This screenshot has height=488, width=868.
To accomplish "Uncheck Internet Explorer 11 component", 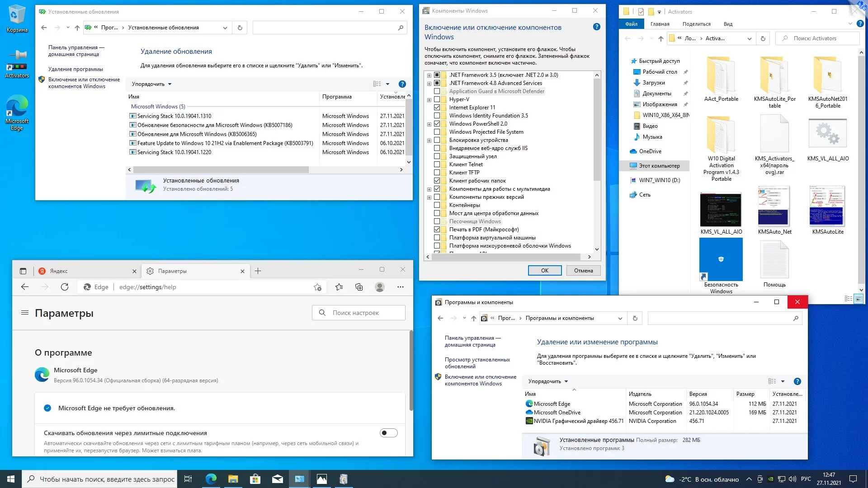I will tap(437, 108).
